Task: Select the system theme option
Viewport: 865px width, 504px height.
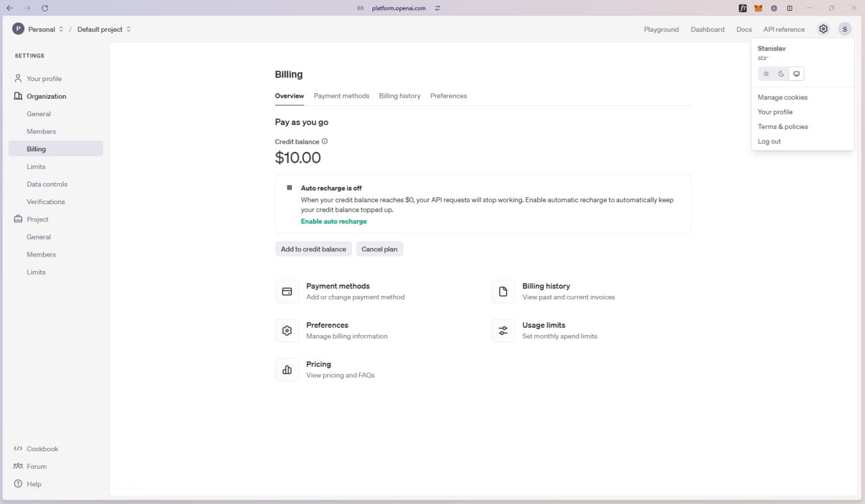Action: coord(797,74)
